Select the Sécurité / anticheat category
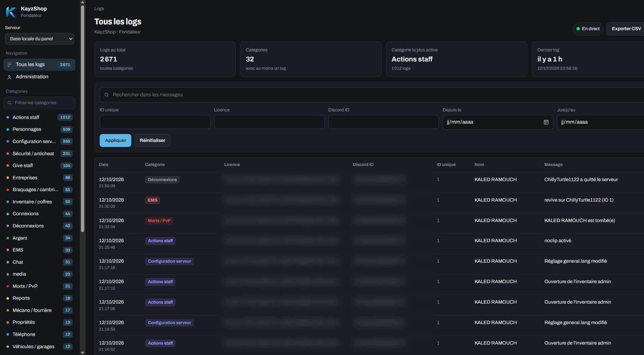The width and height of the screenshot is (644, 355). 40,153
